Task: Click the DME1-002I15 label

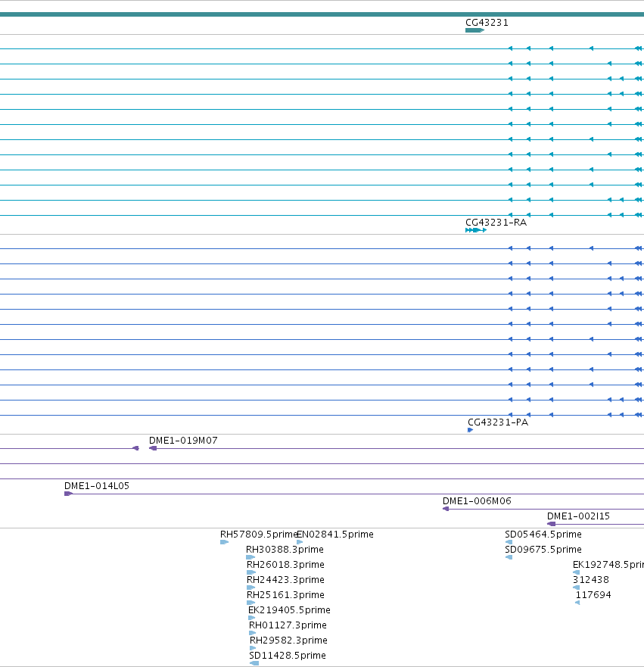Action: click(x=578, y=516)
